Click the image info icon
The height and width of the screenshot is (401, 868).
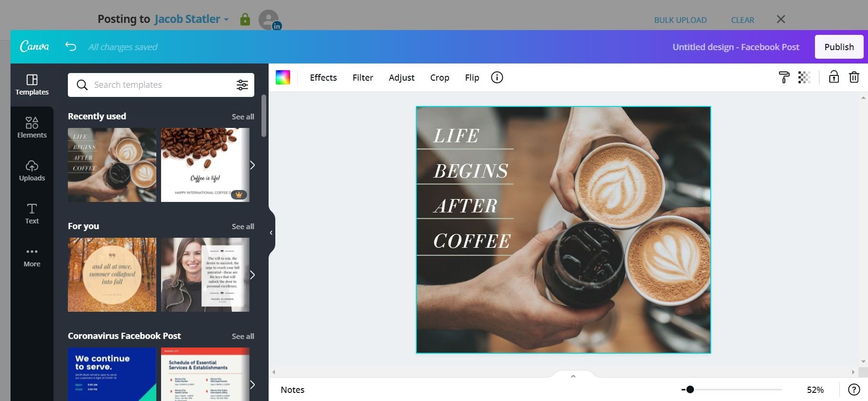pos(497,77)
